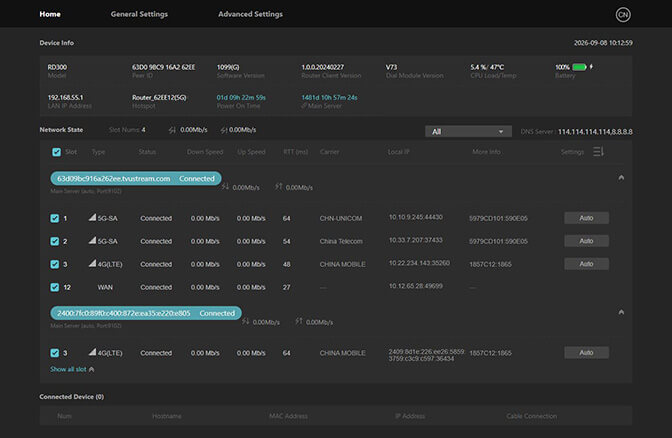Image resolution: width=672 pixels, height=438 pixels.
Task: Uncheck slot 12 WAN checkbox
Action: click(x=54, y=287)
